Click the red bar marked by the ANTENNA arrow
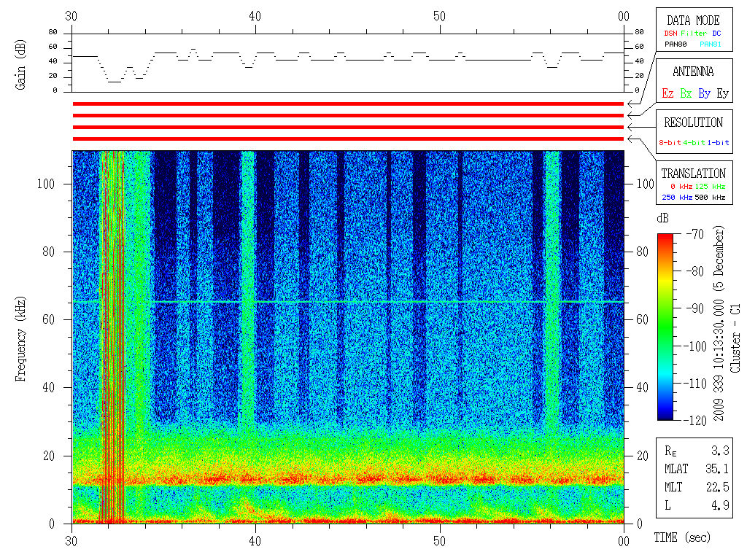The height and width of the screenshot is (560, 747). [348, 116]
